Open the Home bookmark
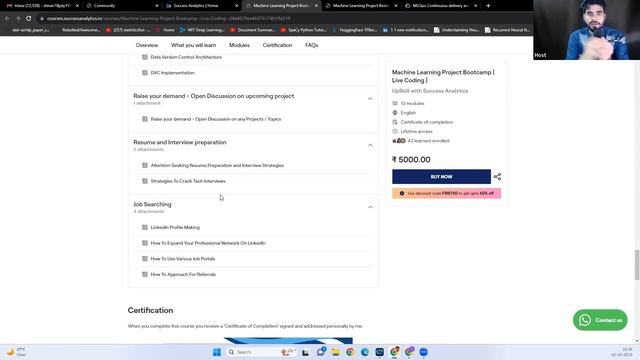640x360 pixels. pos(165,30)
